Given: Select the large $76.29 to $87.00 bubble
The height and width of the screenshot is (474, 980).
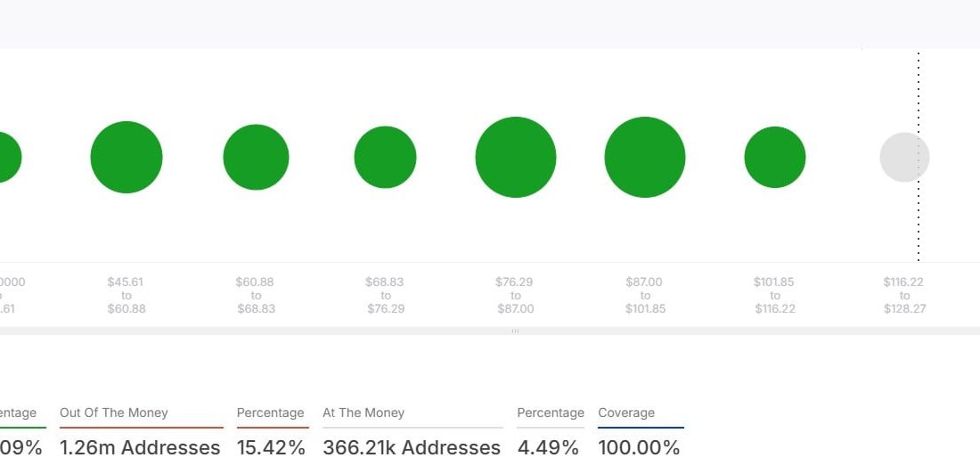Looking at the screenshot, I should click(516, 158).
